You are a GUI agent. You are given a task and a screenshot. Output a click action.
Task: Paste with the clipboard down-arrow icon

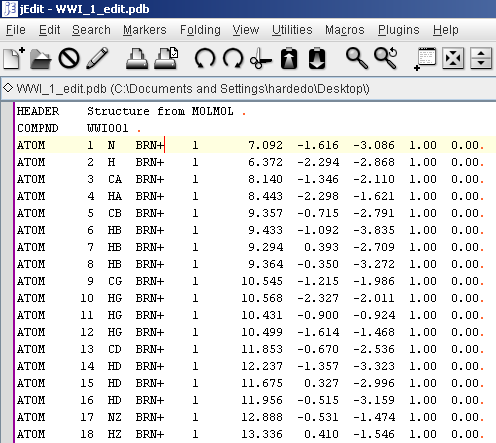317,58
